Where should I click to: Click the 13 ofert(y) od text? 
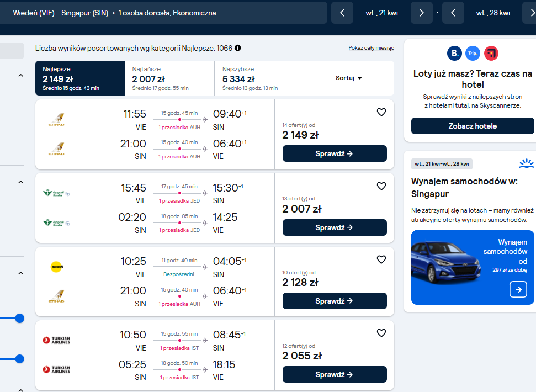click(299, 199)
